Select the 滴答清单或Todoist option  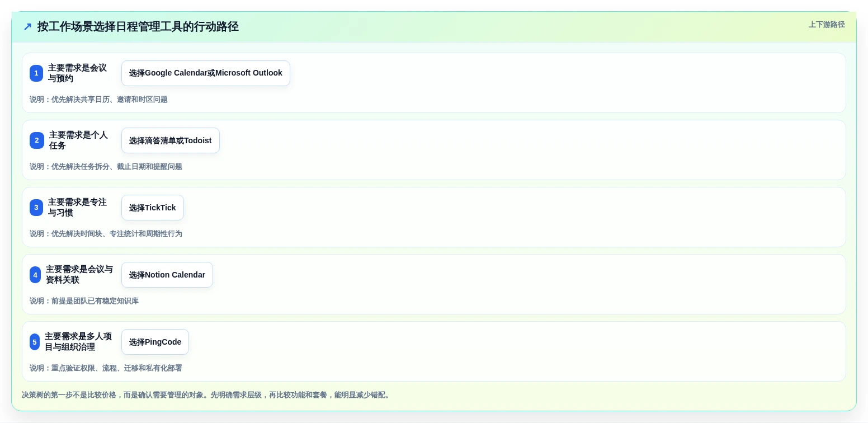(x=171, y=140)
